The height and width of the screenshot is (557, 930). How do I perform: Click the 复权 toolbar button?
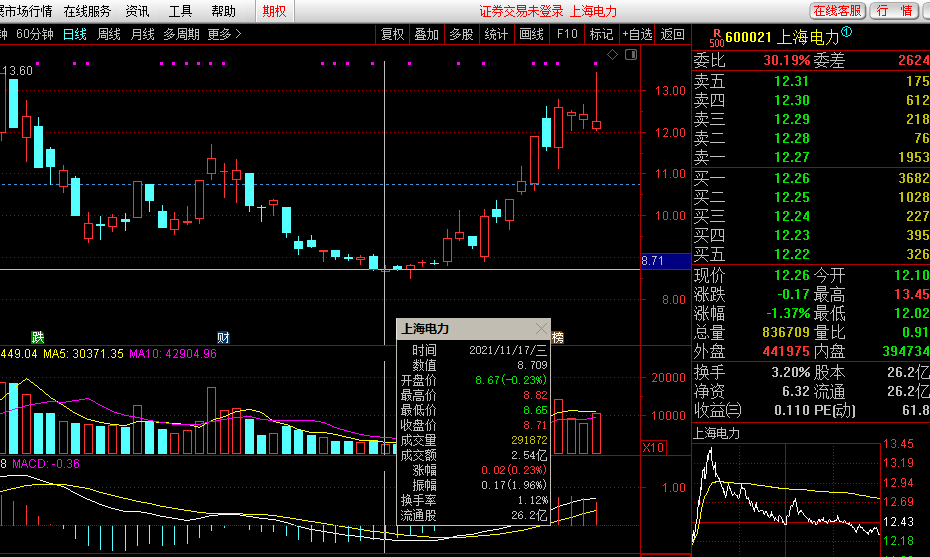point(392,34)
